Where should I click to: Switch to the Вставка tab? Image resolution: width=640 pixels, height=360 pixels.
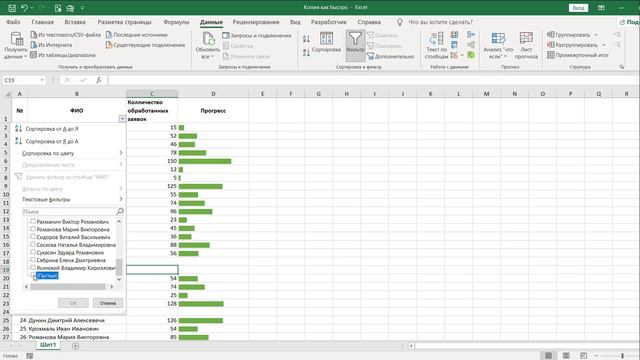point(75,22)
